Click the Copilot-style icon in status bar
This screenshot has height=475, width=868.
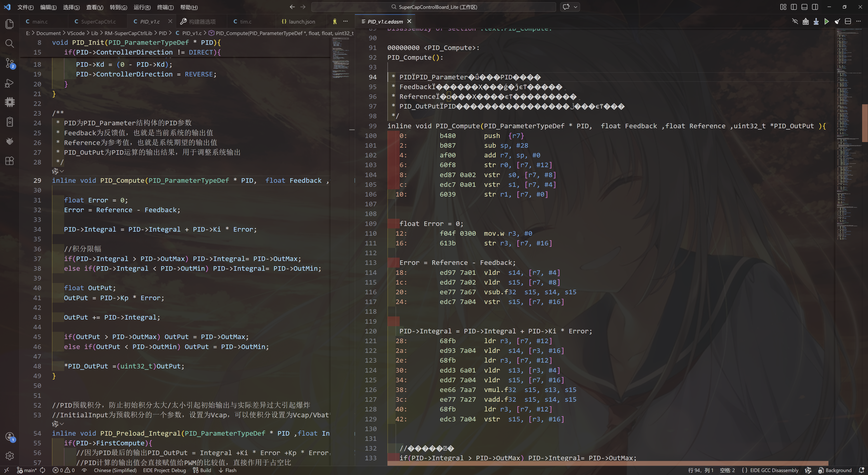[808, 470]
